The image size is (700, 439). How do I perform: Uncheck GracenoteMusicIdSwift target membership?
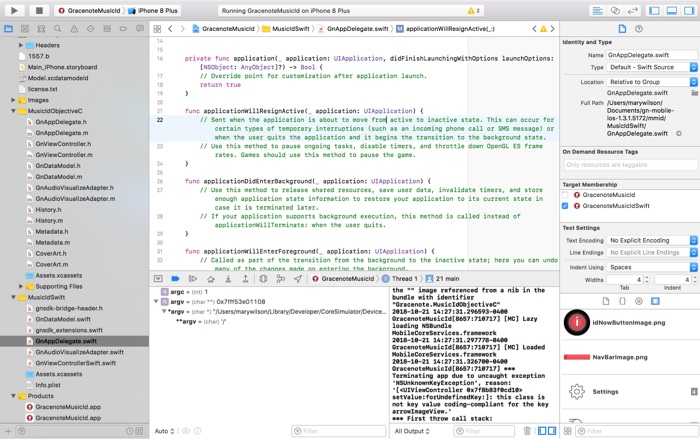coord(566,206)
